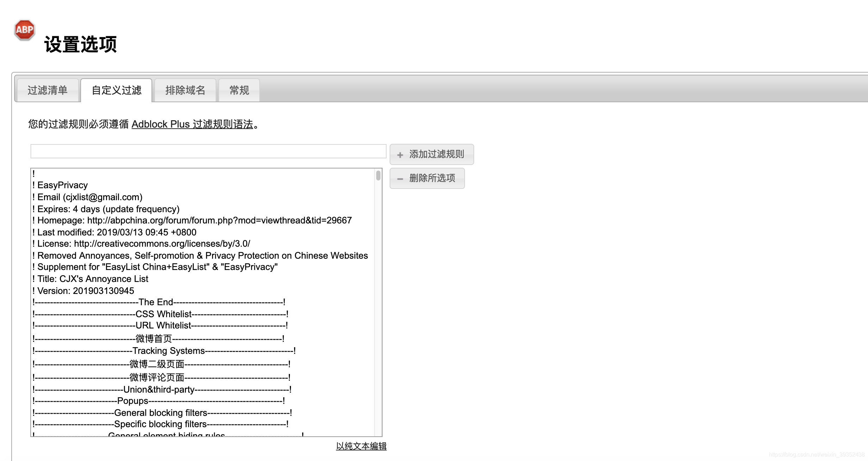Click the ABP logo icon

25,30
